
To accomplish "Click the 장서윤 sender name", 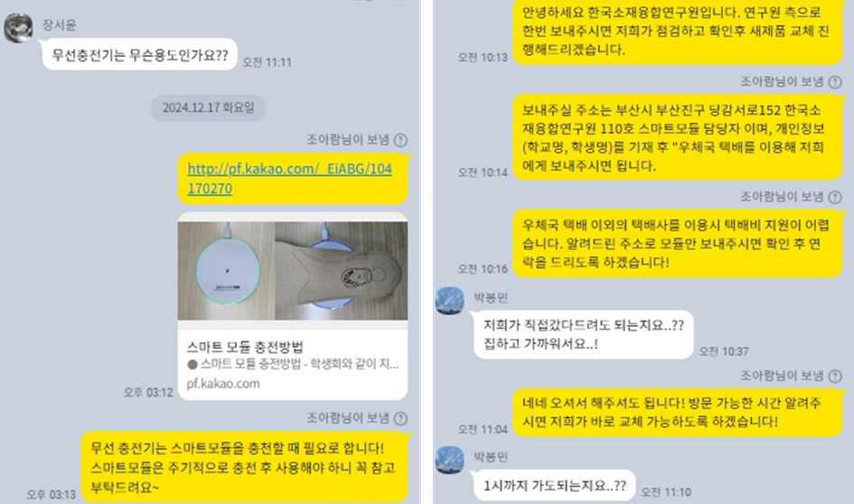I will (60, 25).
